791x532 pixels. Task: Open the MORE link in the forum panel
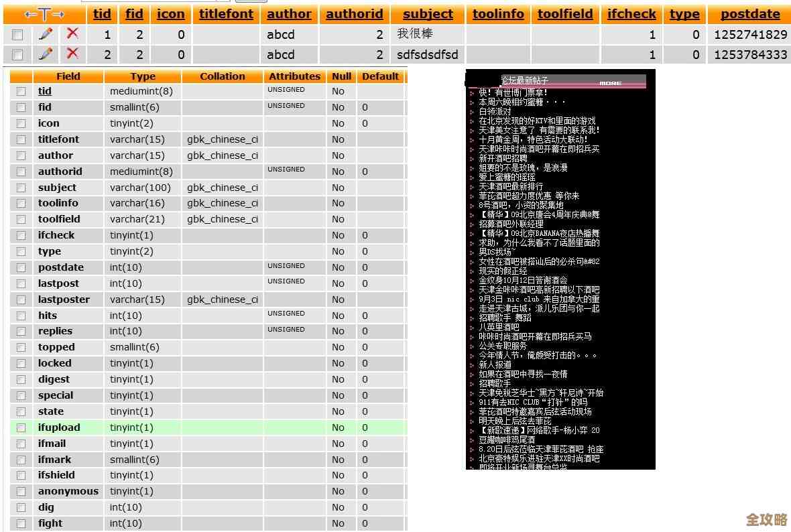(x=609, y=82)
